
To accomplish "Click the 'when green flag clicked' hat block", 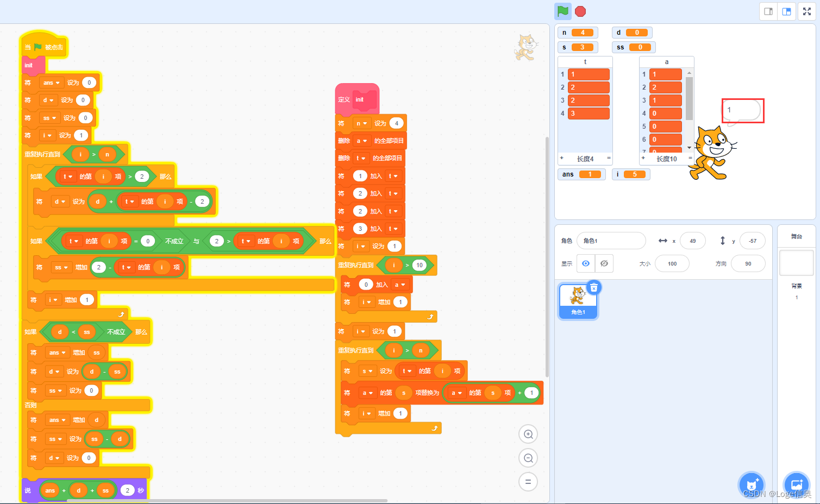I will tap(43, 46).
